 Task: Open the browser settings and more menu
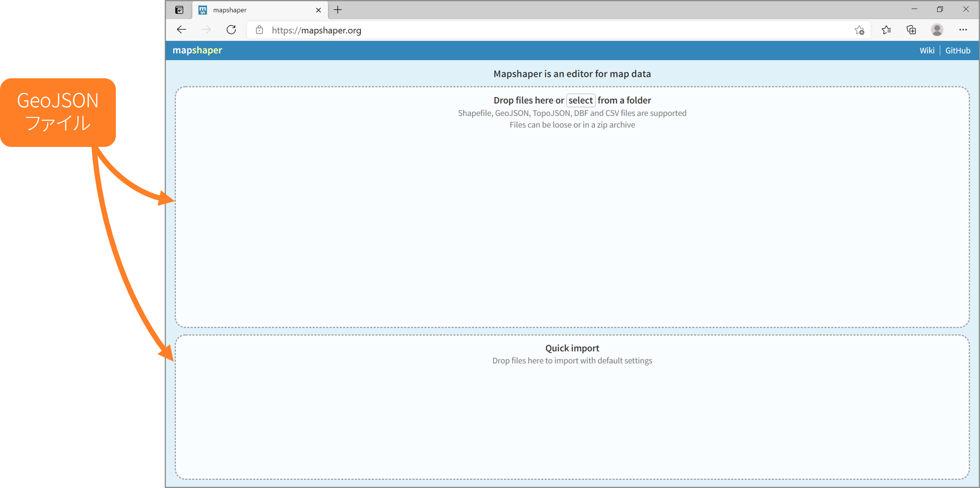[963, 30]
